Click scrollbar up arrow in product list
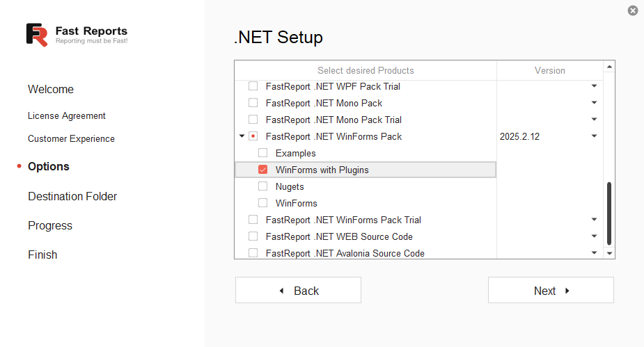644x347 pixels. pos(609,67)
